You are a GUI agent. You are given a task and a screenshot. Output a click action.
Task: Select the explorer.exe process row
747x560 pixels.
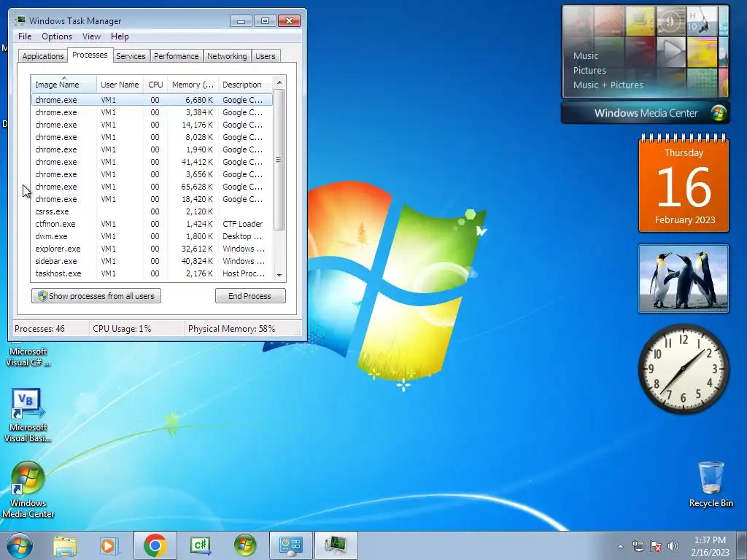point(152,249)
